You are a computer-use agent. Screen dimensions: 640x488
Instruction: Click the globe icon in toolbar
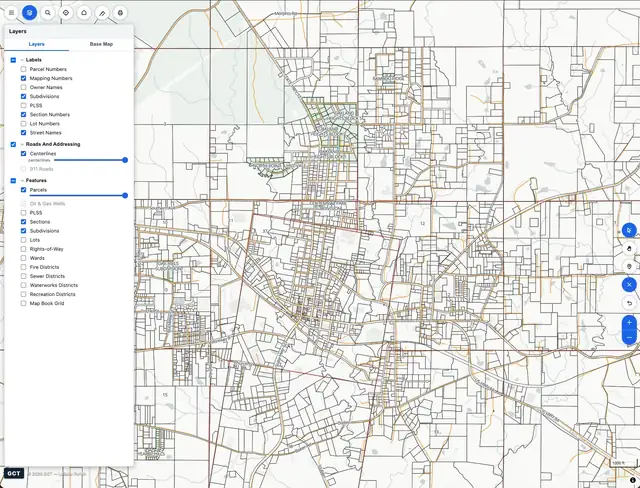[x=120, y=13]
